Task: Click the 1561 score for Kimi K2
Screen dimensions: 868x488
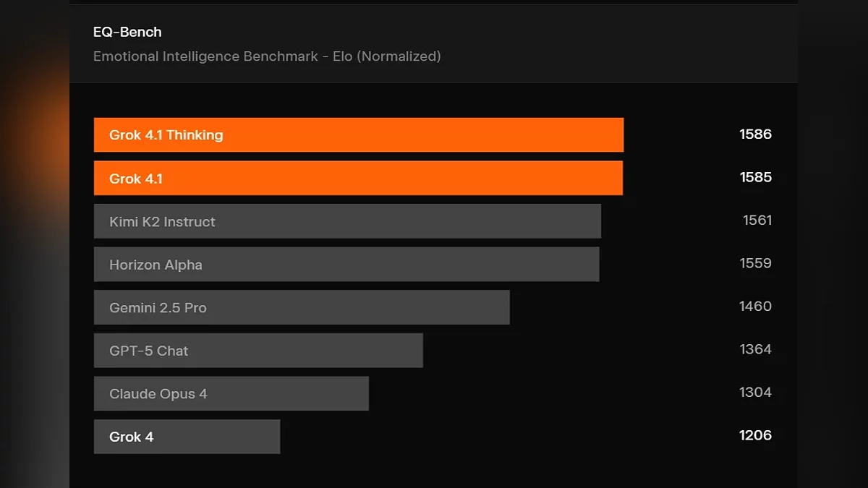Action: (757, 220)
